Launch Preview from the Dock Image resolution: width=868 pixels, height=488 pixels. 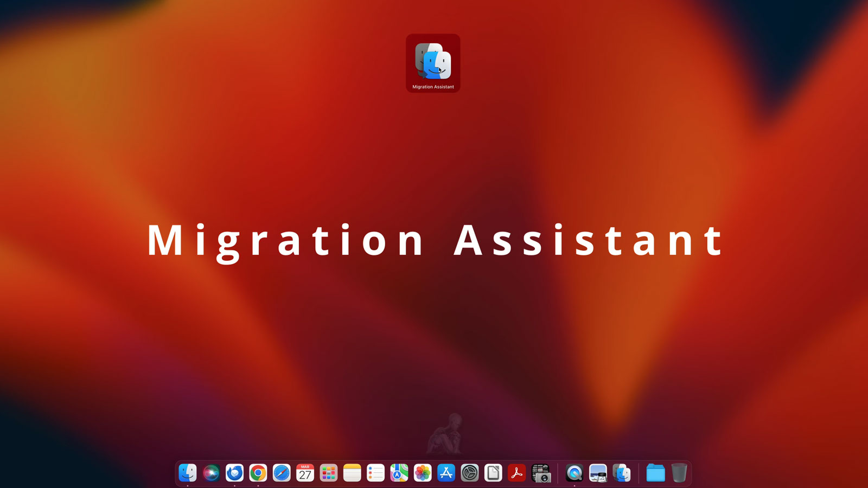598,473
